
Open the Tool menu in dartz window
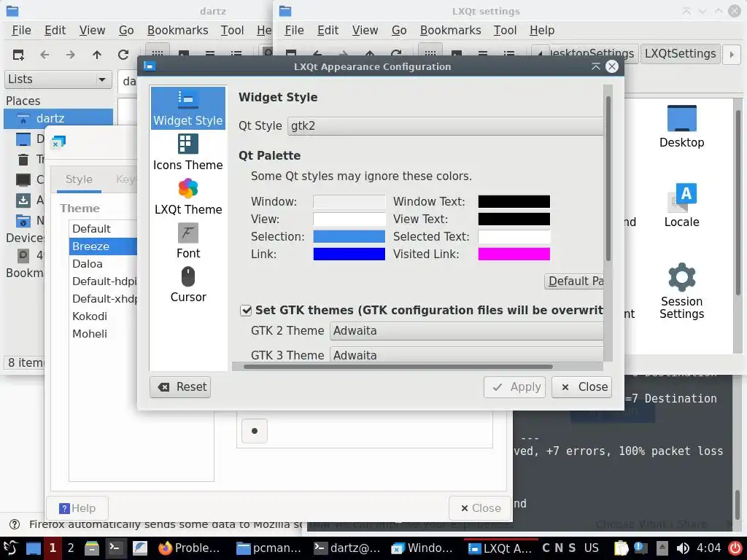tap(232, 31)
